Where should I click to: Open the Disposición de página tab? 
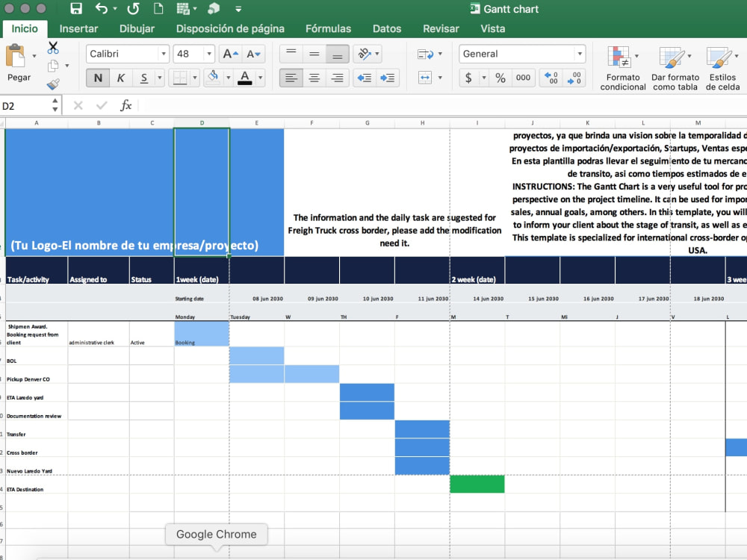[x=230, y=28]
